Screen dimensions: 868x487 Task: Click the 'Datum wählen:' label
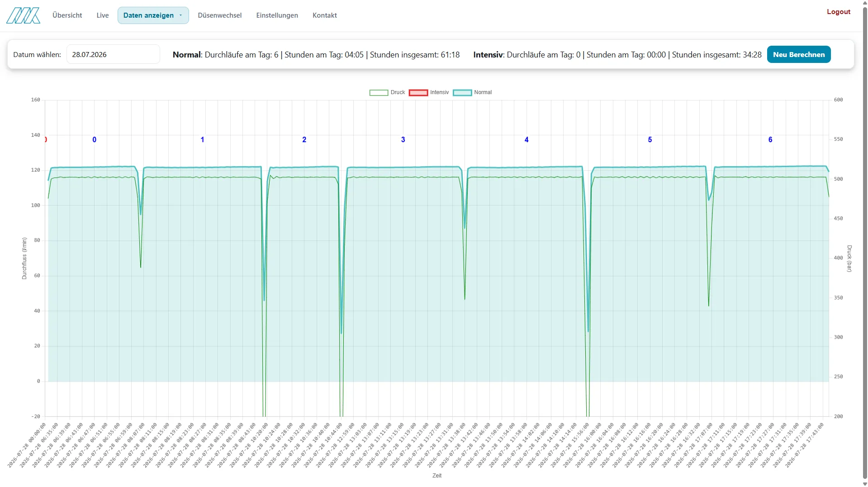click(37, 55)
